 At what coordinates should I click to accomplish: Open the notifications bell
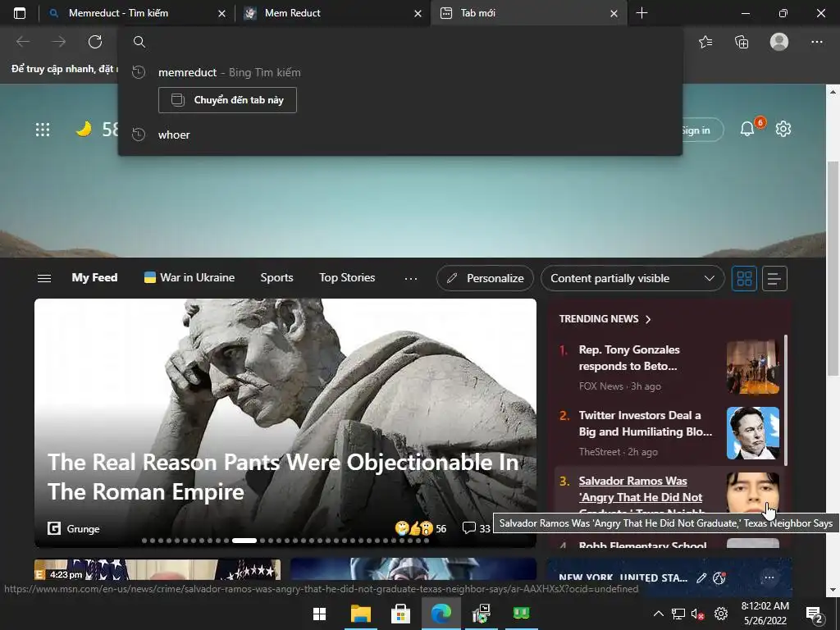(x=747, y=129)
